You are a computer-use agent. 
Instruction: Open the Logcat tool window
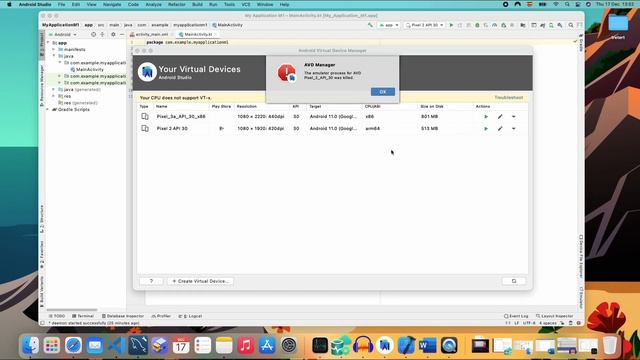coord(191,316)
